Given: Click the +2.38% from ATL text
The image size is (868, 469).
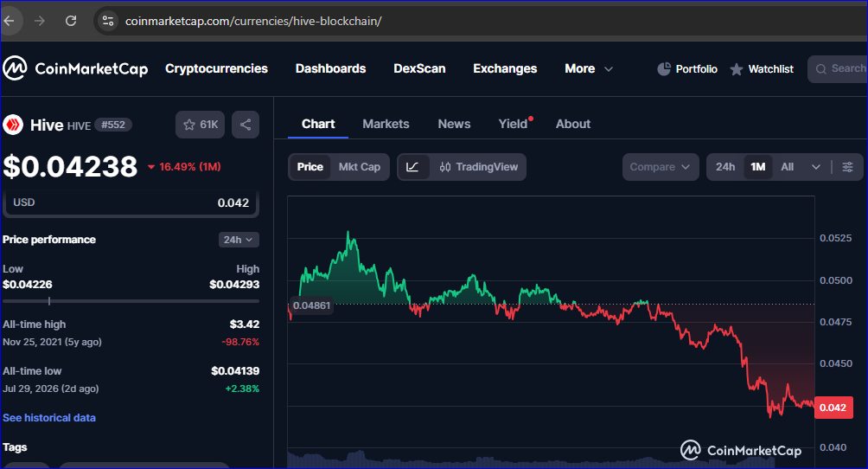Looking at the screenshot, I should pyautogui.click(x=242, y=389).
